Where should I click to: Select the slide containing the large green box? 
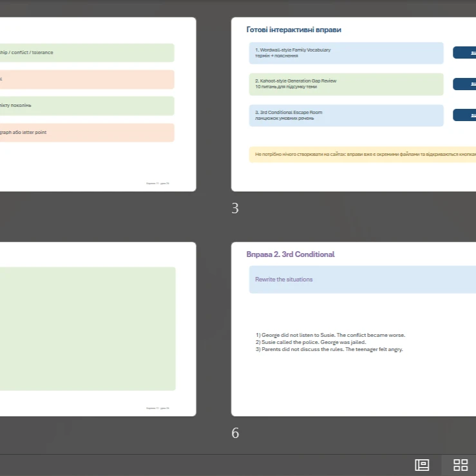(98, 329)
